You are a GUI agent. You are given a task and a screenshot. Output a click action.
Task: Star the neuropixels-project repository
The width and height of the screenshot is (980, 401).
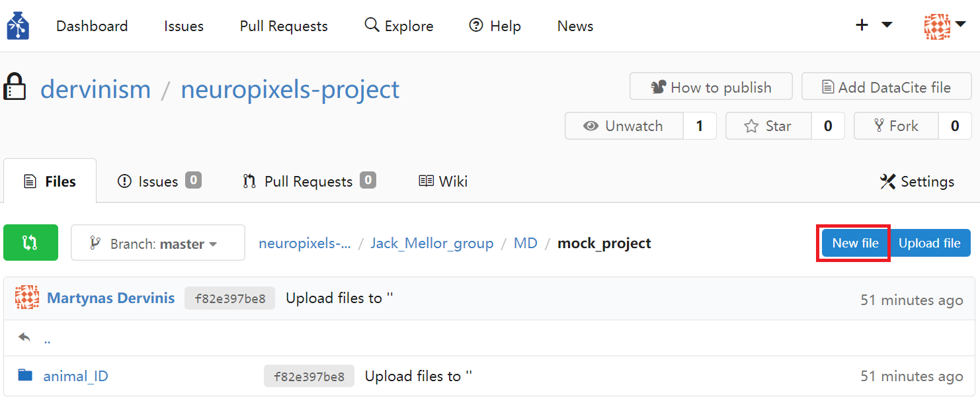(768, 126)
